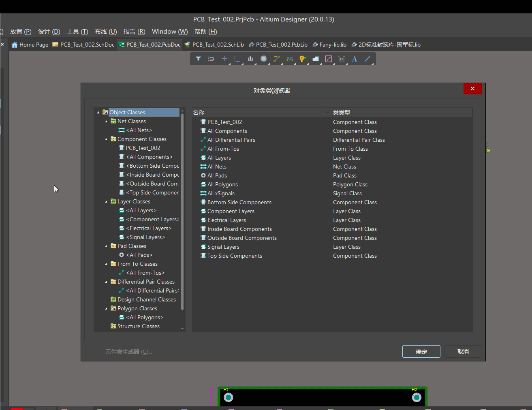Open the 帮助 (H) menu
The image size is (532, 410).
pyautogui.click(x=206, y=32)
